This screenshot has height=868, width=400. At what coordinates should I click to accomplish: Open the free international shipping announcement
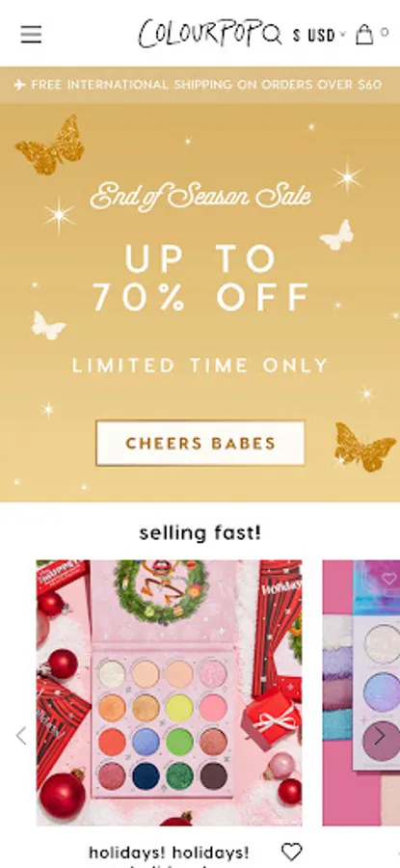[200, 85]
